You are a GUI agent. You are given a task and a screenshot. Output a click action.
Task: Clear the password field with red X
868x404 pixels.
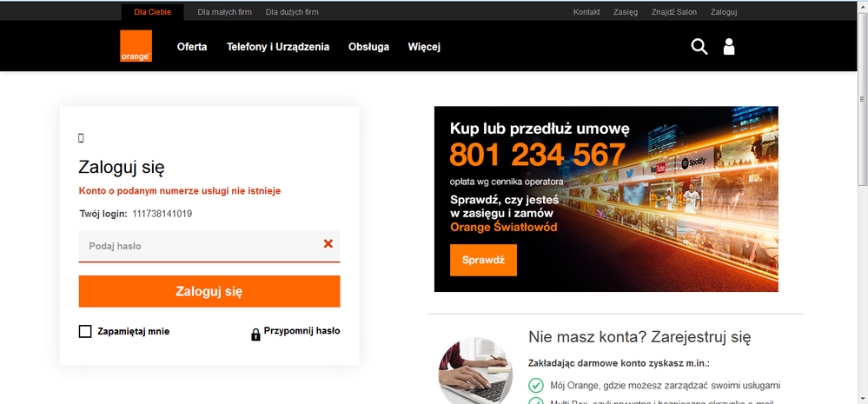click(x=328, y=243)
